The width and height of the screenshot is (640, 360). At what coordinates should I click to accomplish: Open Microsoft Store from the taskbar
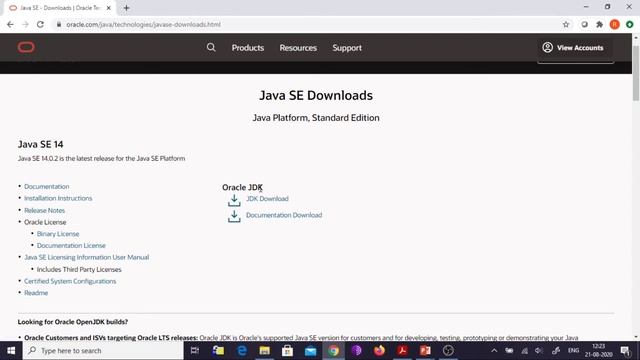(x=287, y=351)
